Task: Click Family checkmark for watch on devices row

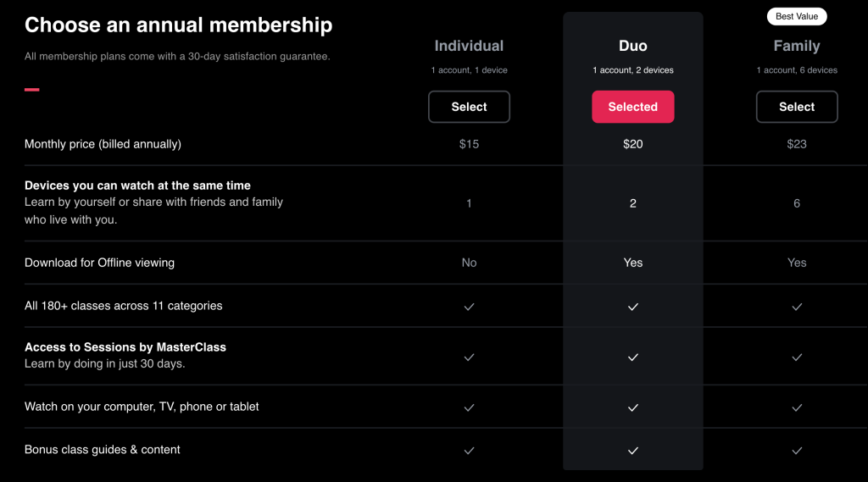Action: [797, 407]
